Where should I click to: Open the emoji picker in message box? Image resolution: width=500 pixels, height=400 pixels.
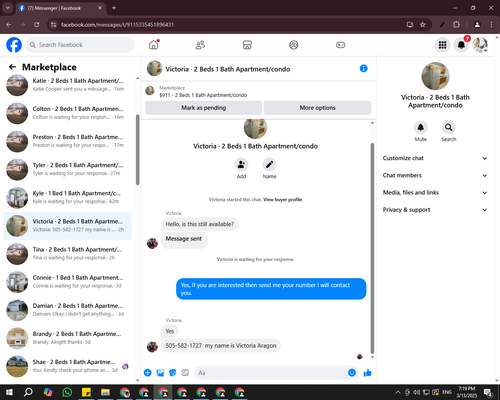coord(352,373)
